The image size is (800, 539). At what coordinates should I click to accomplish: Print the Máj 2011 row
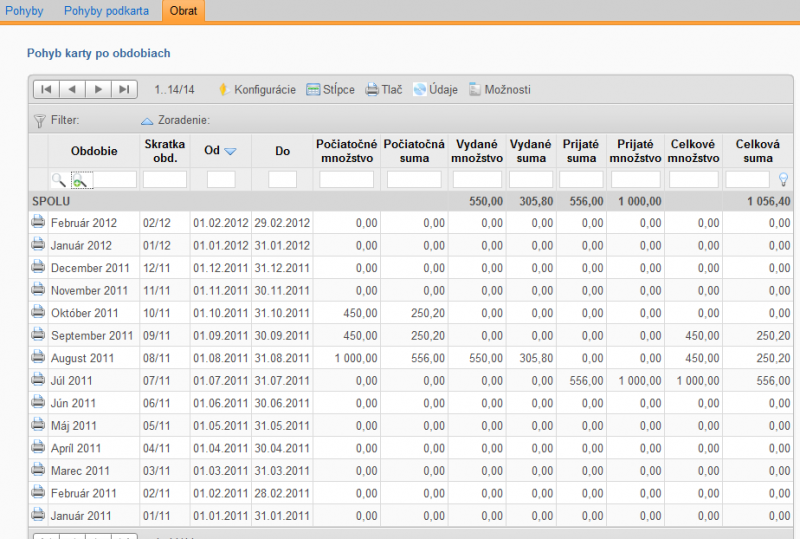[x=38, y=425]
